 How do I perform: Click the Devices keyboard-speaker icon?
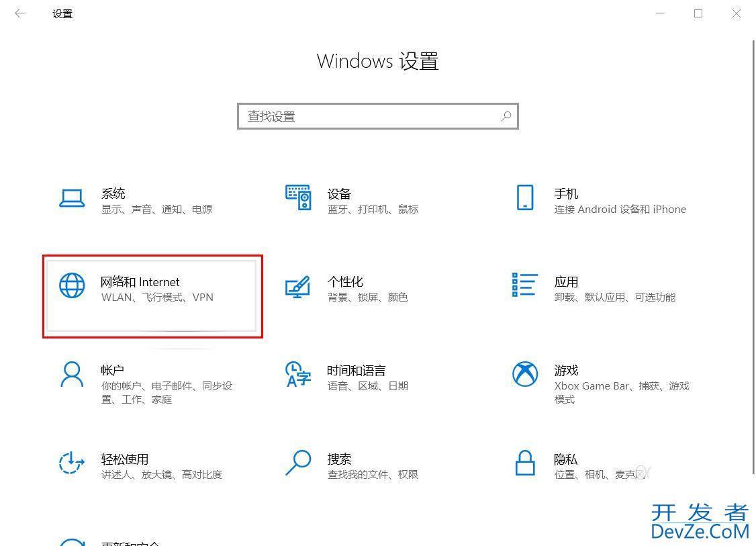click(299, 197)
